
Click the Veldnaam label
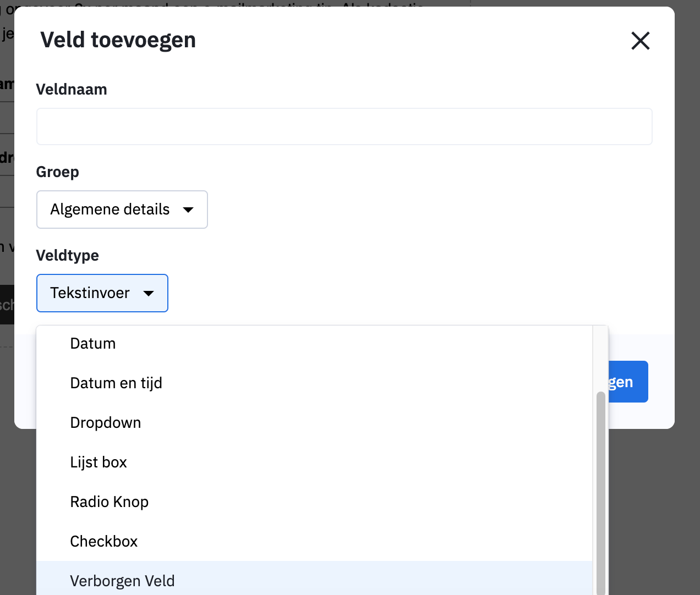72,90
